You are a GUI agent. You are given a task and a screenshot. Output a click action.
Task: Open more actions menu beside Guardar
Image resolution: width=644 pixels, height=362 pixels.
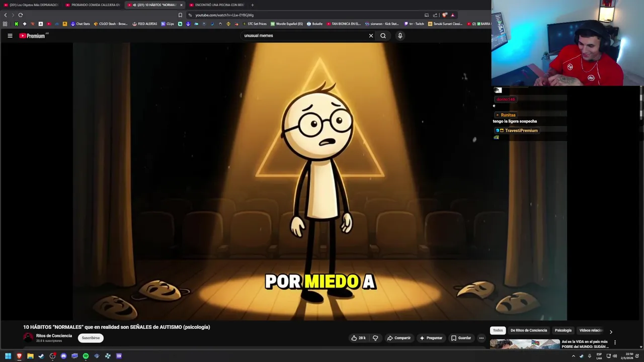pos(481,338)
